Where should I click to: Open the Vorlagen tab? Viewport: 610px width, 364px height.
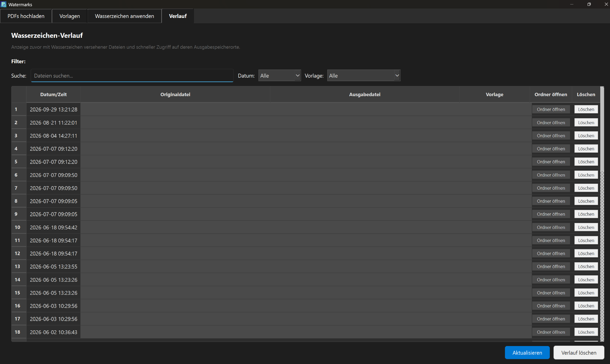[x=70, y=16]
